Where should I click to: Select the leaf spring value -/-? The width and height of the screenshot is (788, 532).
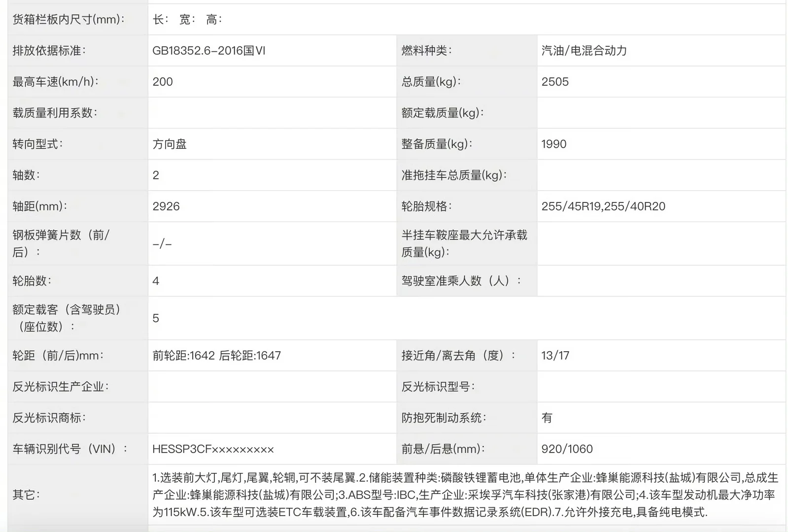(162, 244)
